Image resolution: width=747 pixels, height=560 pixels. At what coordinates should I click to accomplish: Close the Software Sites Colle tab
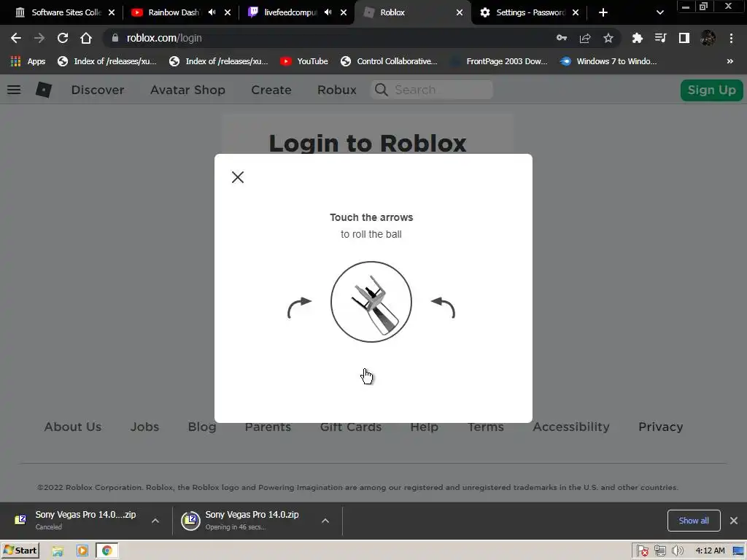tap(112, 12)
